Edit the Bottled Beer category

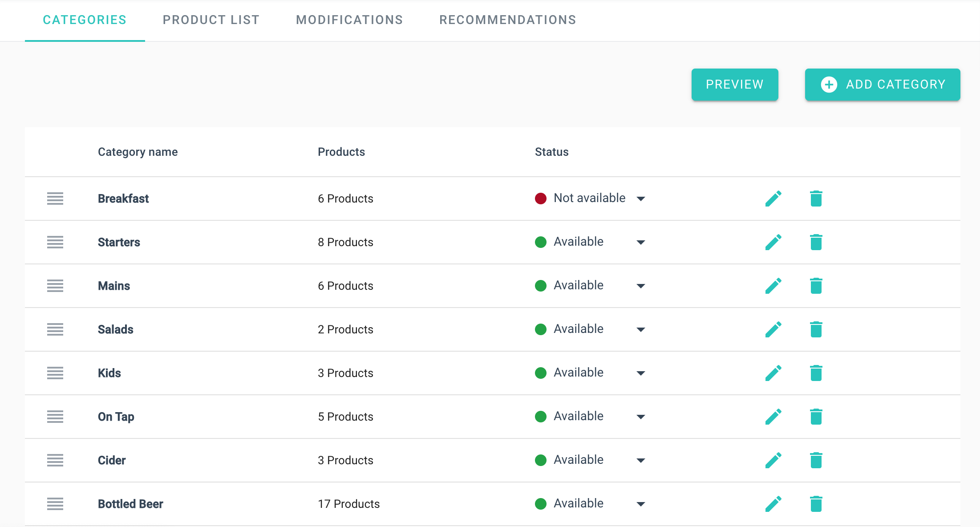pyautogui.click(x=773, y=504)
